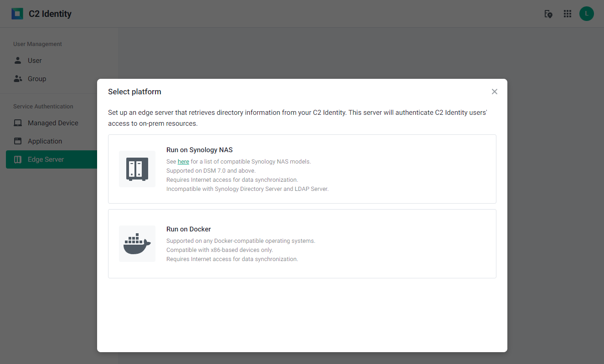This screenshot has height=364, width=604.
Task: Select Edge Server in sidebar
Action: 52,159
